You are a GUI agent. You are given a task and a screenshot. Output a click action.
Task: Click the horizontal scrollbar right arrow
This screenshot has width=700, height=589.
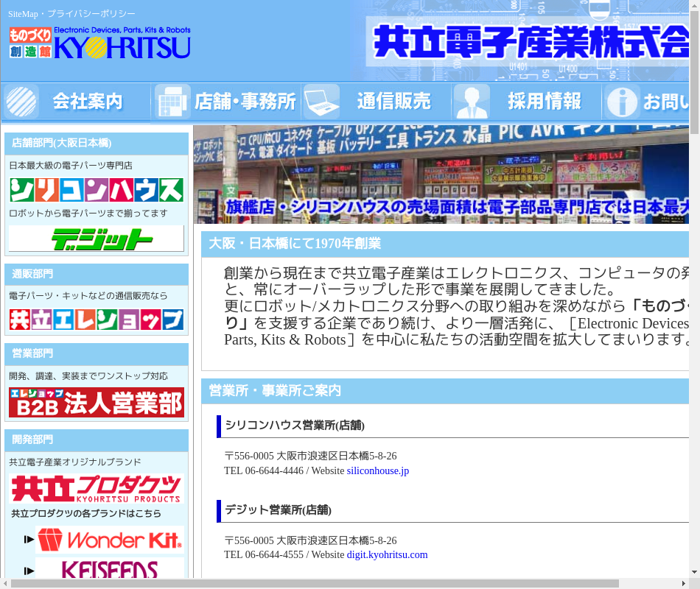[x=682, y=583]
